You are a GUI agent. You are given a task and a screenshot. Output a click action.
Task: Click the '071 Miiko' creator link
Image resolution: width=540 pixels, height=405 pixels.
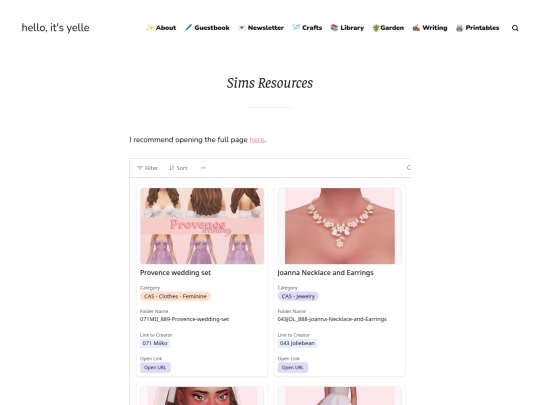coord(155,343)
